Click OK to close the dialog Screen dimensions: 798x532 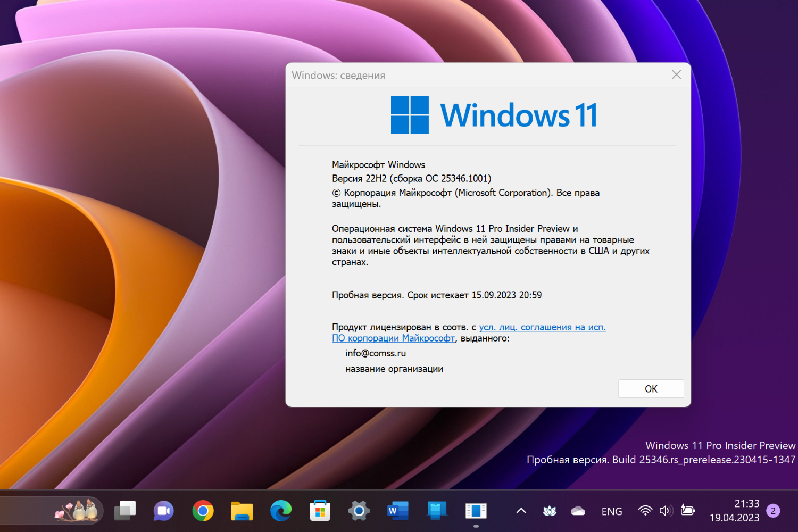pyautogui.click(x=651, y=388)
